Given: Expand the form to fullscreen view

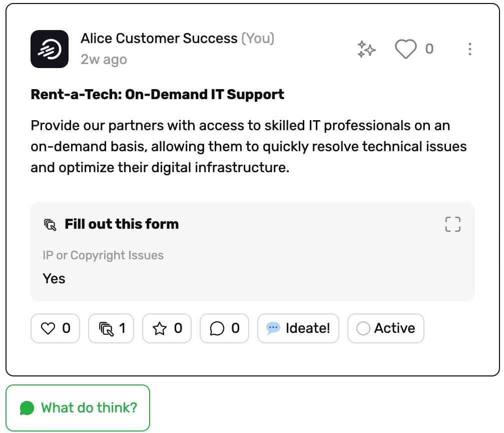Looking at the screenshot, I should click(452, 225).
